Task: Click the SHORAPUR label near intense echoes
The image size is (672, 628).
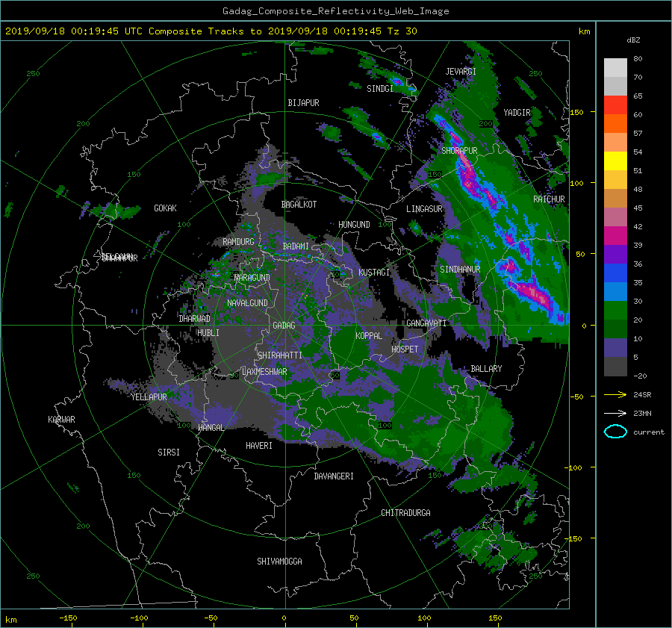Action: 459,150
